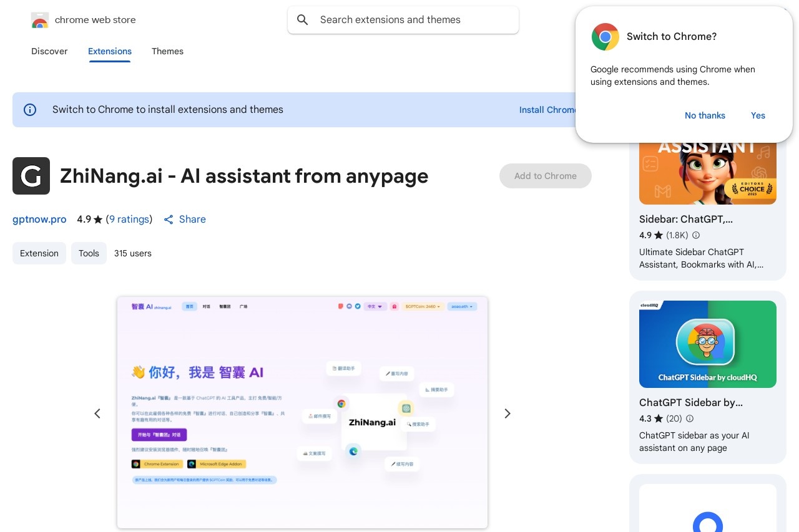The width and height of the screenshot is (799, 532).
Task: Click the search magnifier icon
Action: tap(303, 20)
